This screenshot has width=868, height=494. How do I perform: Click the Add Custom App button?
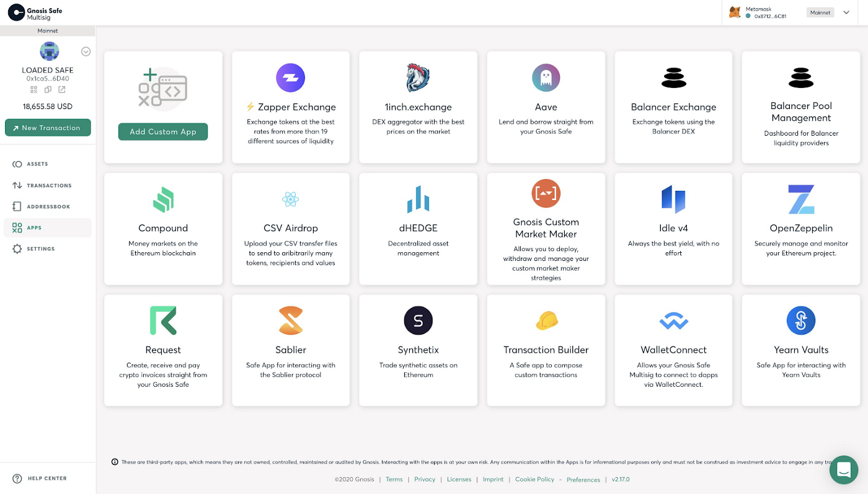coord(162,131)
